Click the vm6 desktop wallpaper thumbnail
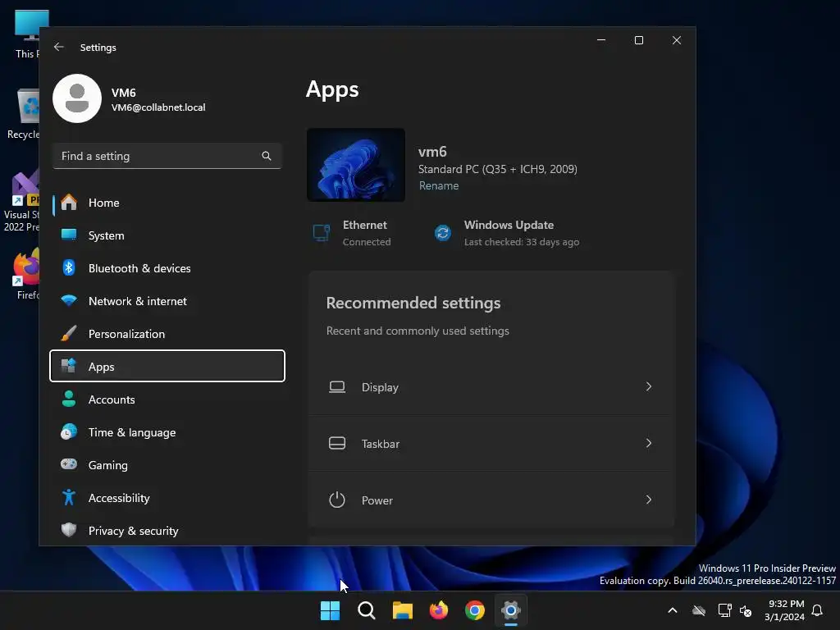This screenshot has height=630, width=840. click(x=356, y=165)
